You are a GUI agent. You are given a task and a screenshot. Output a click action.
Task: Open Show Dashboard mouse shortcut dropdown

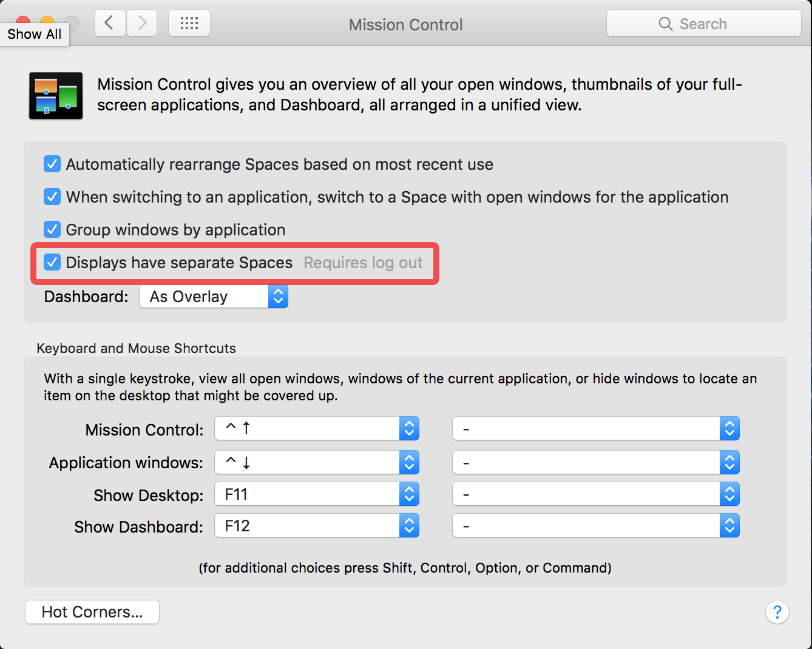click(596, 526)
